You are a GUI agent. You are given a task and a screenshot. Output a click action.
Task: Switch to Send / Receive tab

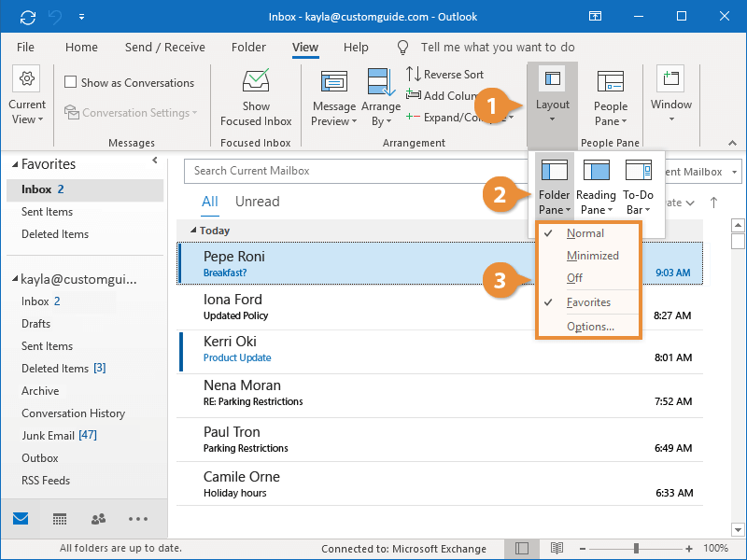165,48
